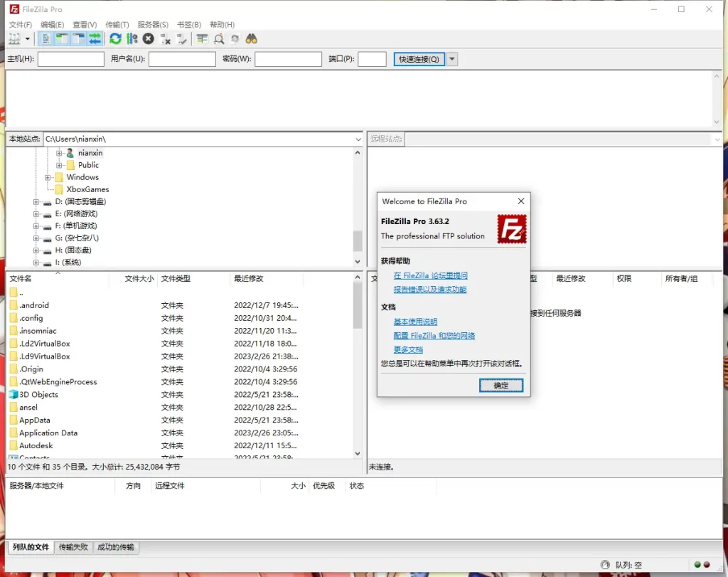Toggle directory comparison magnifier icon
This screenshot has width=728, height=577.
click(x=219, y=39)
